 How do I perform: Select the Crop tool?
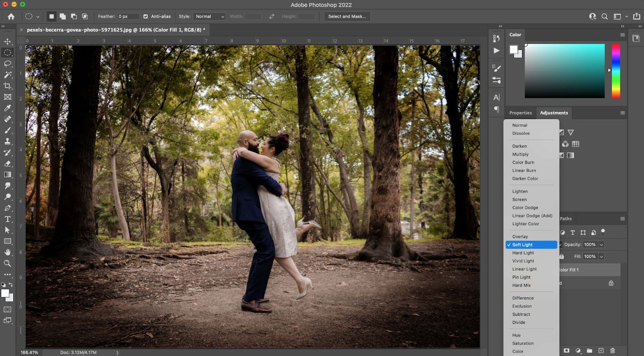click(8, 86)
